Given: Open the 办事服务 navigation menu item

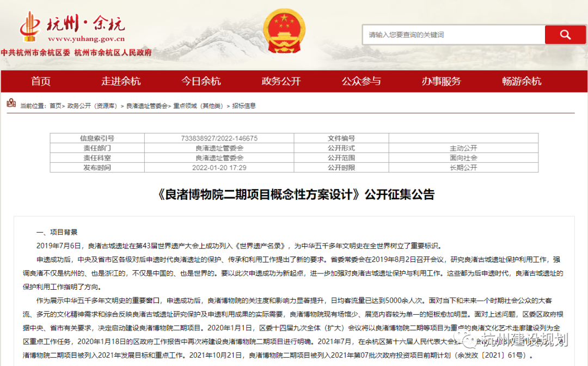Looking at the screenshot, I should [x=441, y=81].
